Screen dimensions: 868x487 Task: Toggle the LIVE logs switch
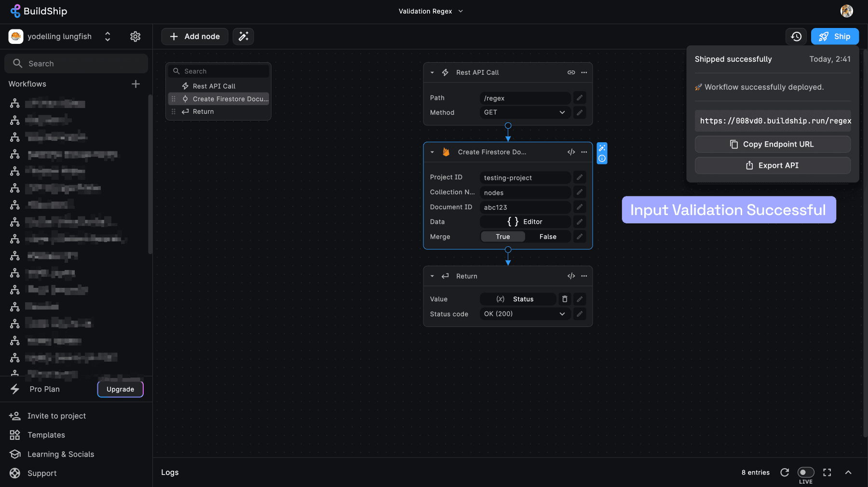(805, 473)
